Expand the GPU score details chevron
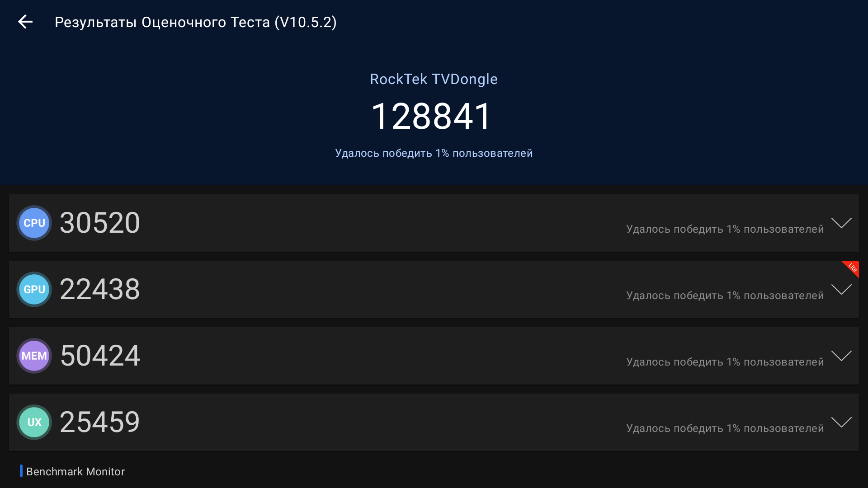 coord(841,289)
